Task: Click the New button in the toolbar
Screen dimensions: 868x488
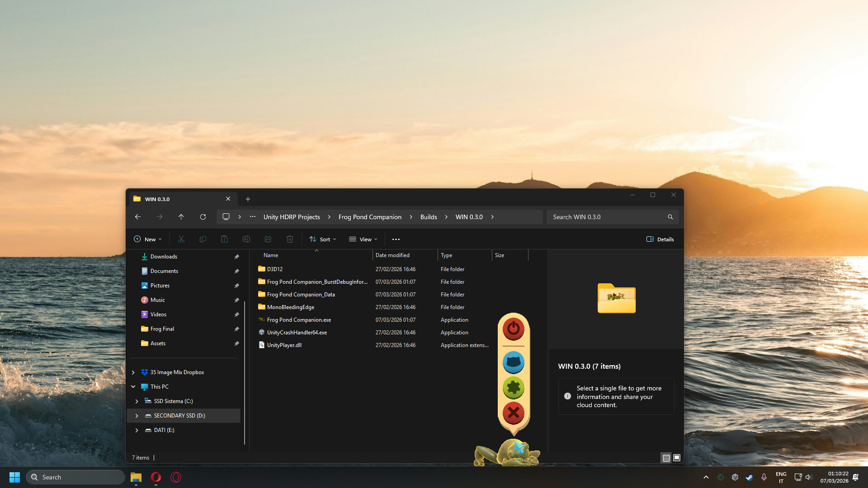Action: tap(147, 239)
